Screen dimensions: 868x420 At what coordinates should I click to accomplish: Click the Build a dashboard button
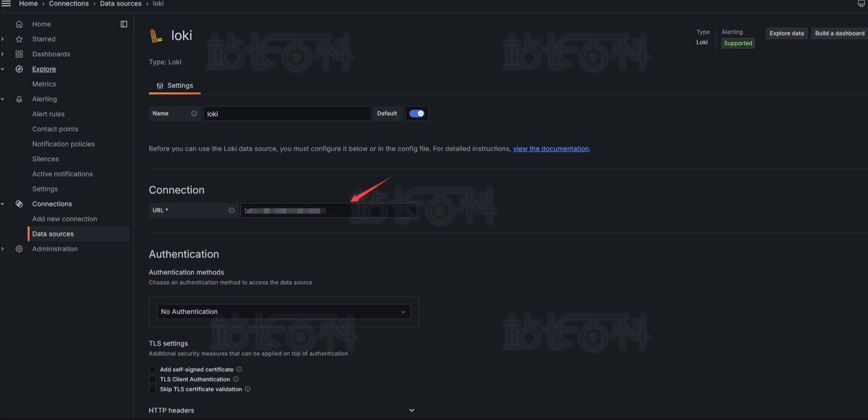point(839,33)
